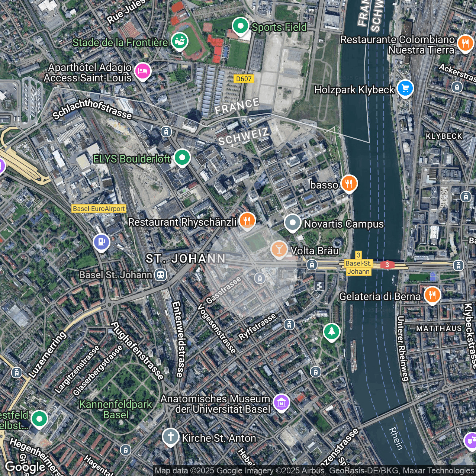Open the Novartis Campus location marker
The width and height of the screenshot is (476, 476).
293,223
